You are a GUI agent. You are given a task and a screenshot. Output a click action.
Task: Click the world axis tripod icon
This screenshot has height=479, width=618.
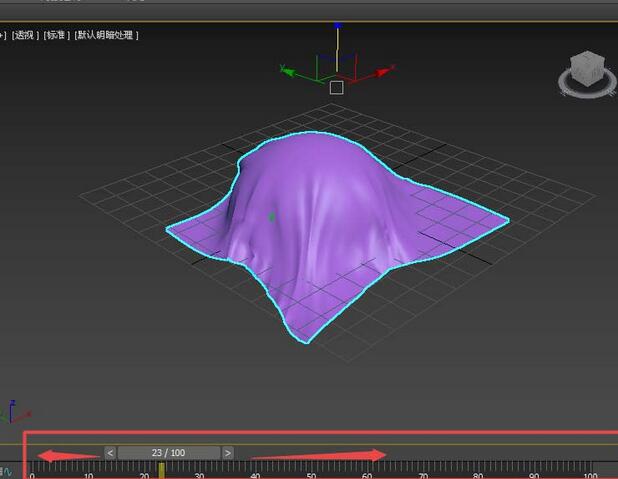[14, 411]
